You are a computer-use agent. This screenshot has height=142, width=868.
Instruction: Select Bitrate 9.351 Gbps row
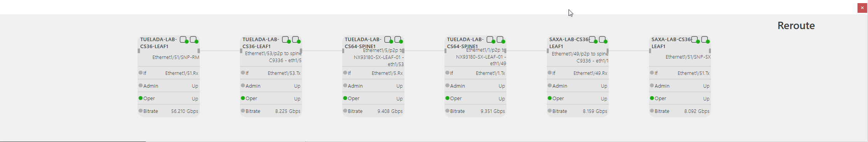[x=476, y=111]
